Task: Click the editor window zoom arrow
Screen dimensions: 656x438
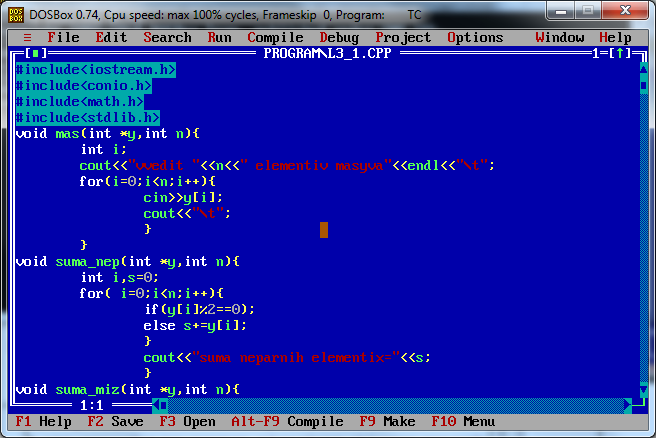Action: pyautogui.click(x=620, y=53)
